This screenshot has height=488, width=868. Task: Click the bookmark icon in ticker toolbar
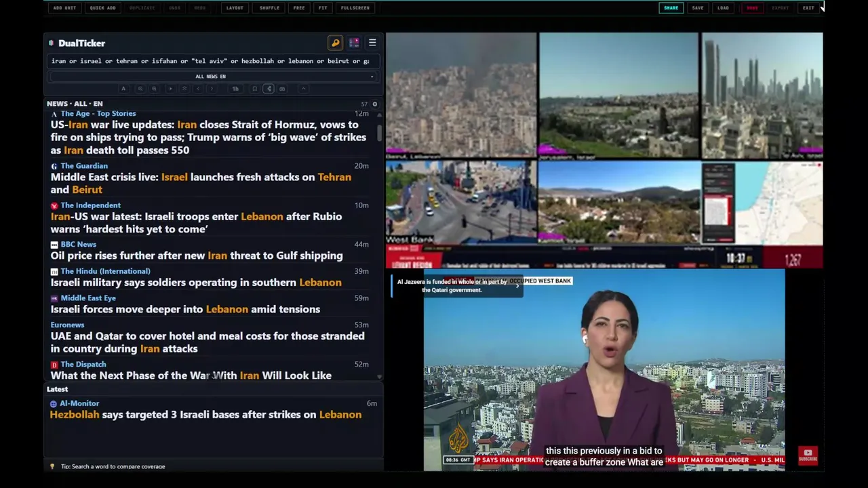point(255,89)
